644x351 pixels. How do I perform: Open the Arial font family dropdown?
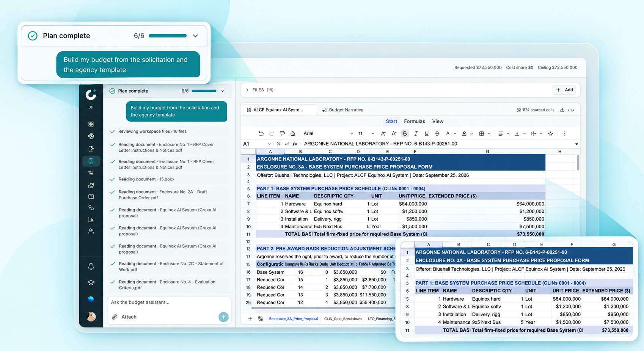pos(328,133)
